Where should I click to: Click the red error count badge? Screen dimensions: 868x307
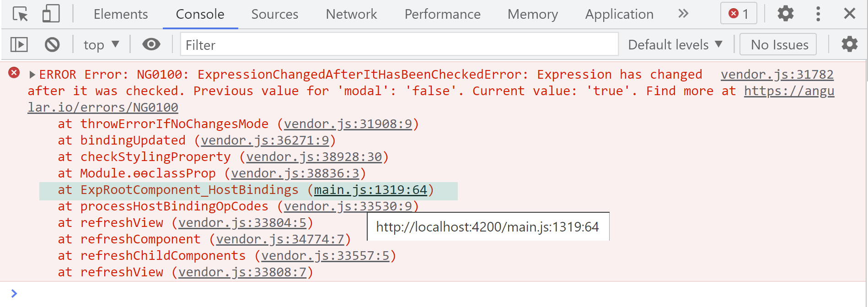pyautogui.click(x=739, y=14)
